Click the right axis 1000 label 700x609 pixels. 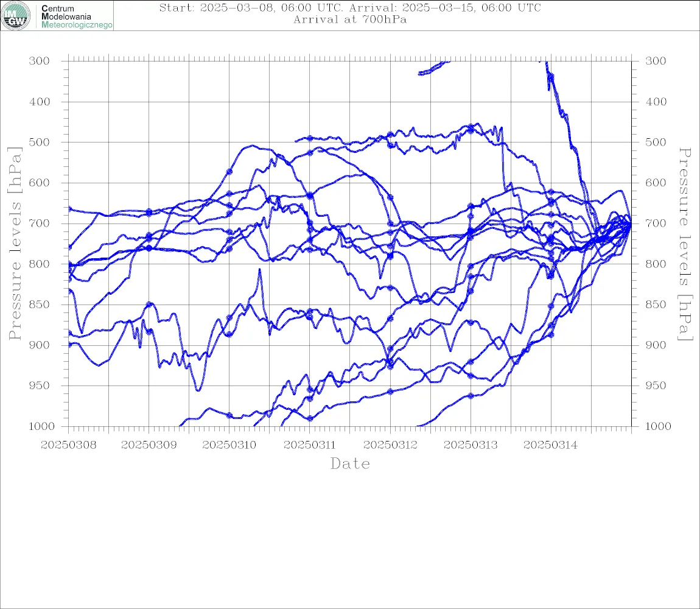658,426
